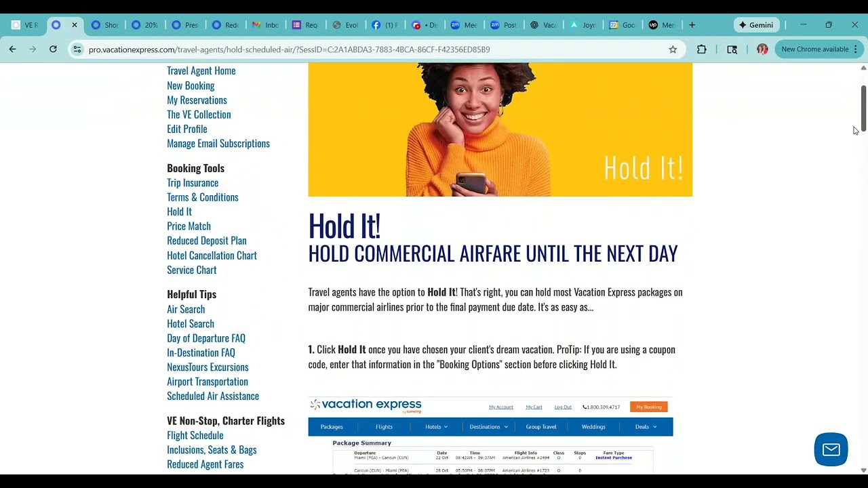This screenshot has height=488, width=868.
Task: Open Day of Departure FAQ
Action: click(x=206, y=338)
